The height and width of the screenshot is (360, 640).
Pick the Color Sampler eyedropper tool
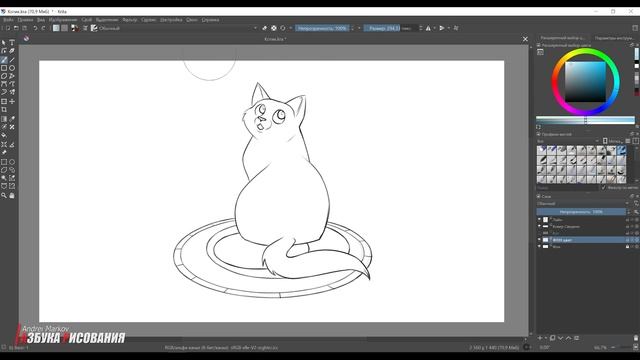pyautogui.click(x=12, y=119)
